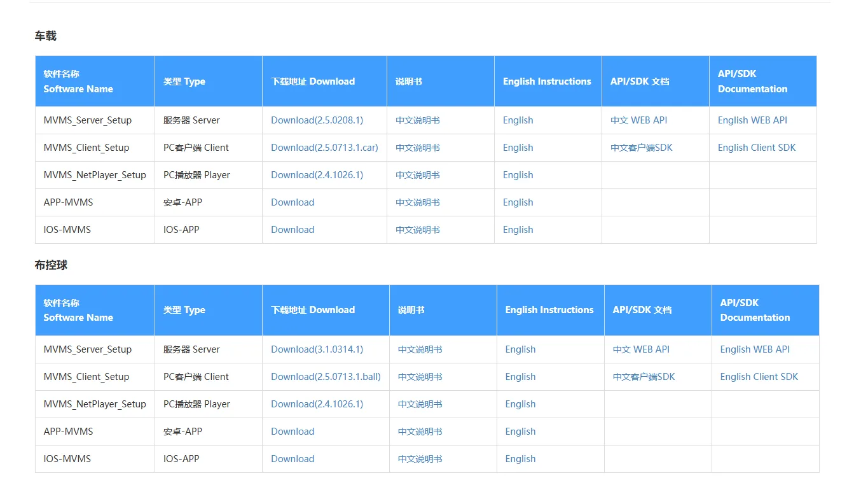Open English Client SDK link in the 布控球 table
Viewport: 868px width, 492px height.
coord(759,377)
